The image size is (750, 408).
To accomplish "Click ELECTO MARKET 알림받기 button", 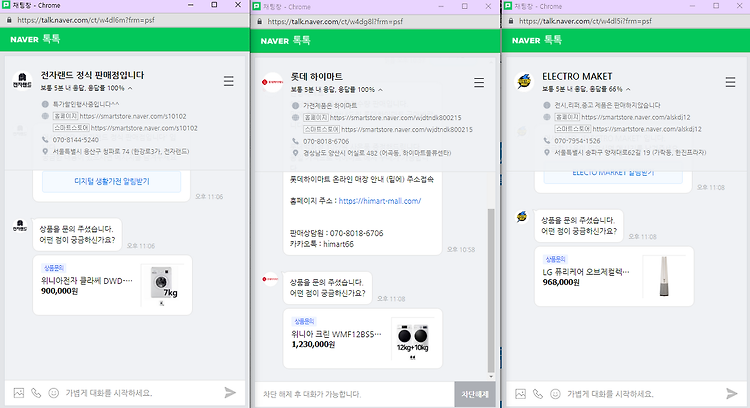I will pos(613,175).
